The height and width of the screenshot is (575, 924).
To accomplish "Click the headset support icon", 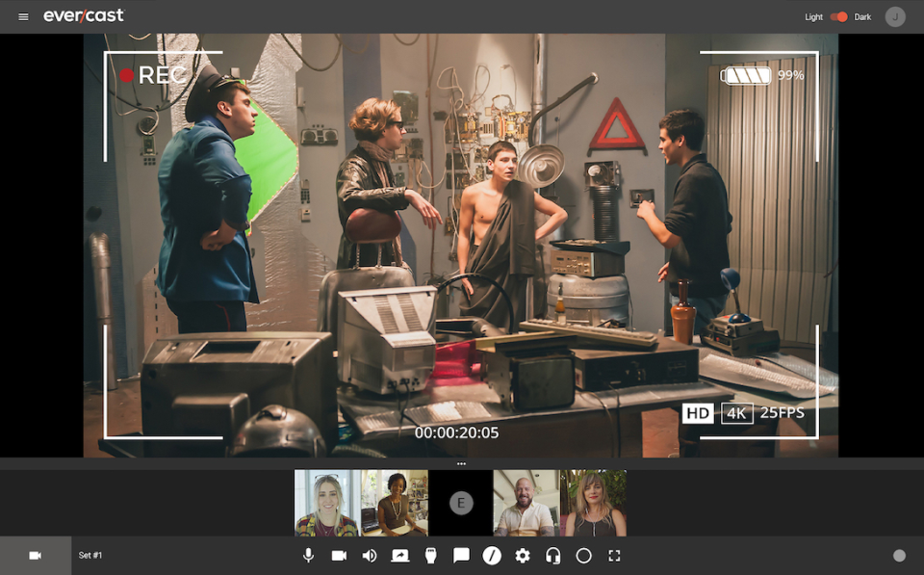I will point(552,556).
